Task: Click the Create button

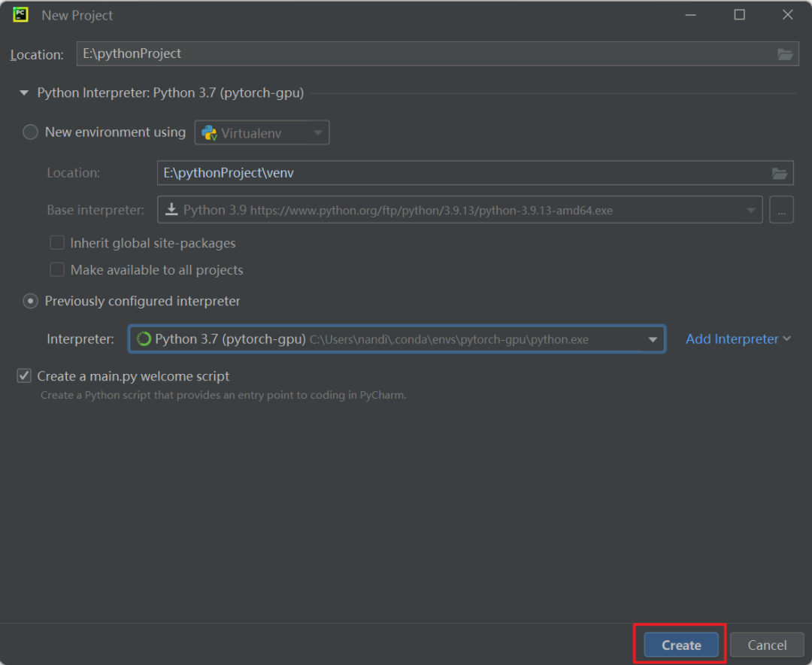Action: pos(681,645)
